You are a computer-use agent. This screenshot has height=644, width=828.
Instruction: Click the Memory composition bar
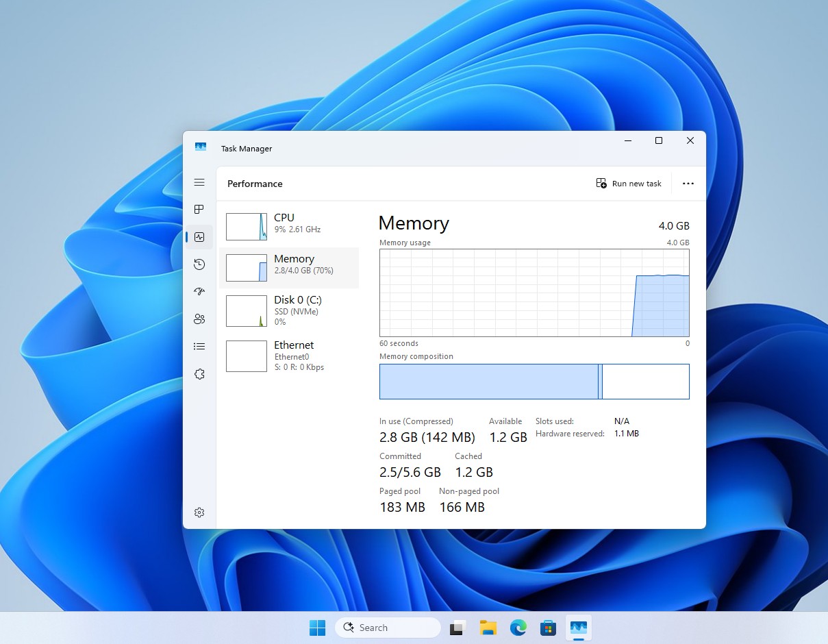pos(534,382)
